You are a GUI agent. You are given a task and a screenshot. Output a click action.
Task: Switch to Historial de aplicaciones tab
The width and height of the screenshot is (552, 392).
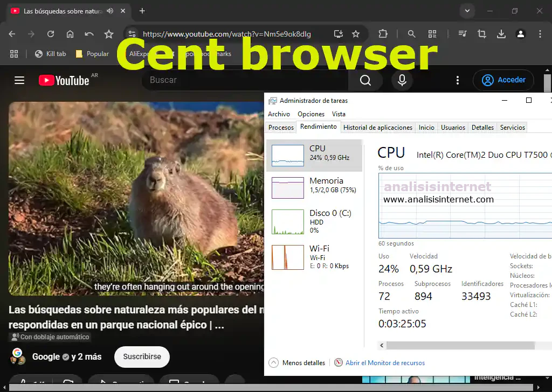378,127
